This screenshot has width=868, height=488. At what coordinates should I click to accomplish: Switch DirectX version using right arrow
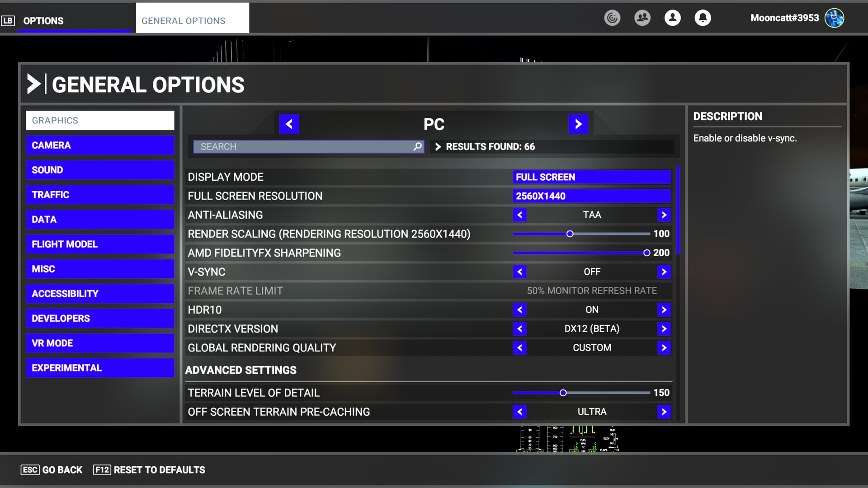click(664, 328)
